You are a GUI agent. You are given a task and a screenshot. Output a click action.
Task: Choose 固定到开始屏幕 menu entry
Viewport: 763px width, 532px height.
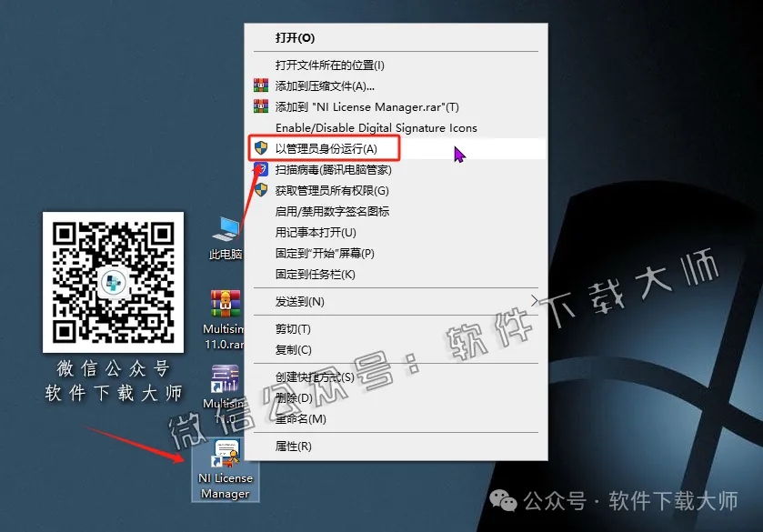(x=323, y=253)
